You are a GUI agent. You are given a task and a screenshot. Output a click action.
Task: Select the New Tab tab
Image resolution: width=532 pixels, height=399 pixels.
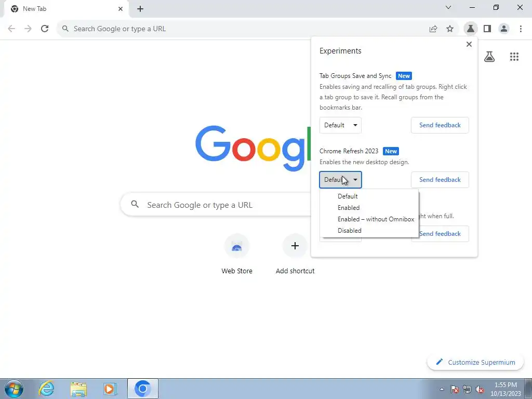point(66,9)
